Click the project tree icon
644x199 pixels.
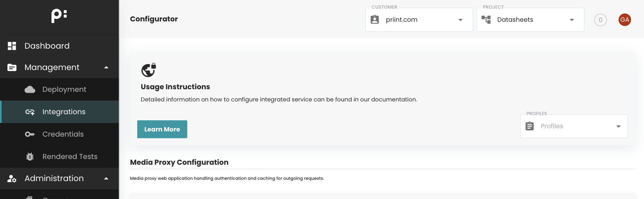click(x=486, y=20)
